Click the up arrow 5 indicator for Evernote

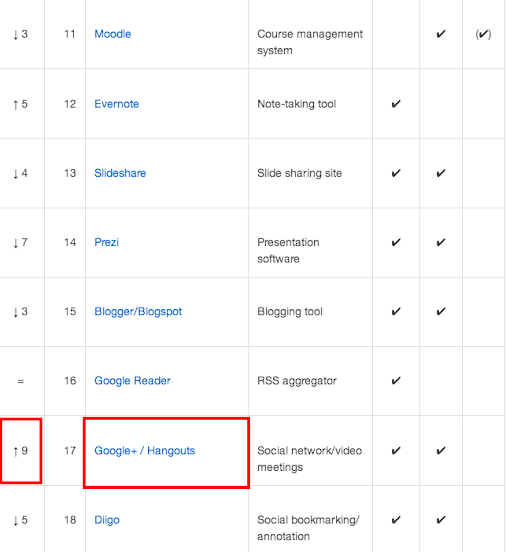pyautogui.click(x=20, y=104)
